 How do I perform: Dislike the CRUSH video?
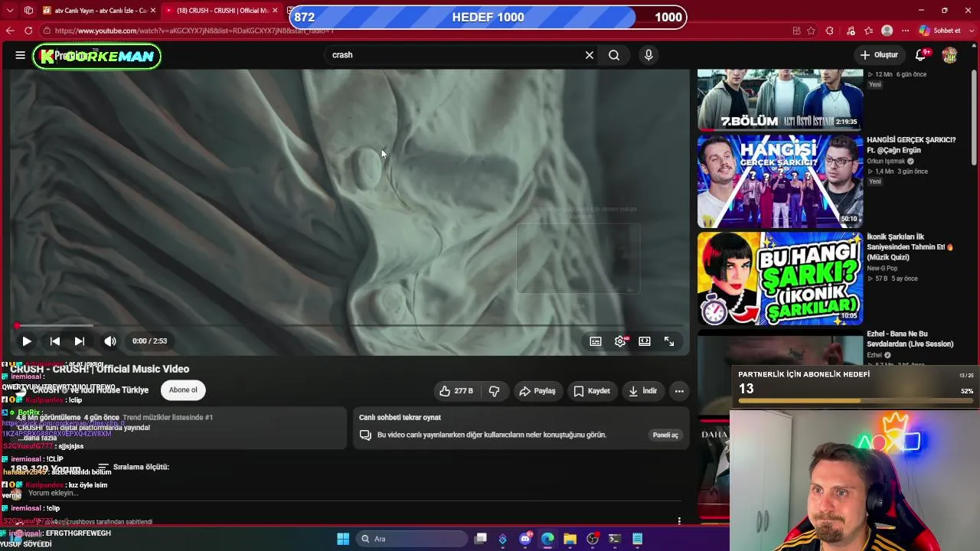pos(494,391)
